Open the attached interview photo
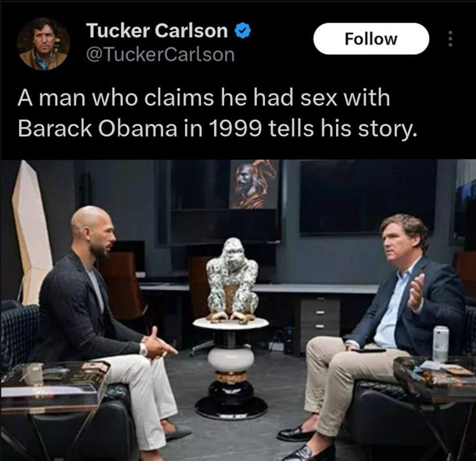The height and width of the screenshot is (461, 476). [x=238, y=310]
